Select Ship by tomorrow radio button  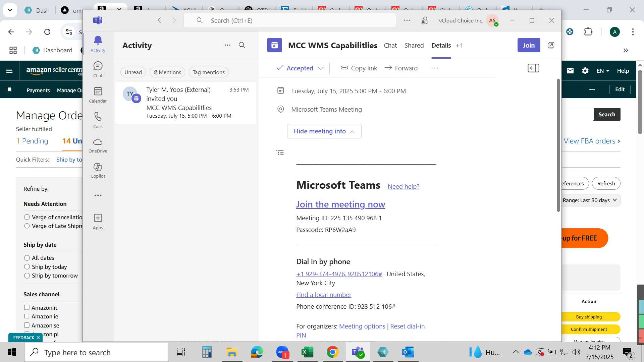click(x=27, y=276)
